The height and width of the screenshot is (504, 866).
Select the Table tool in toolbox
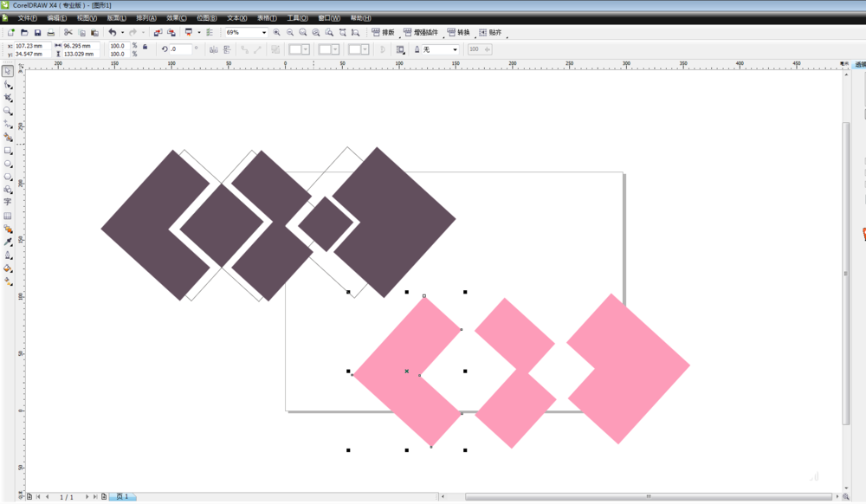point(8,216)
